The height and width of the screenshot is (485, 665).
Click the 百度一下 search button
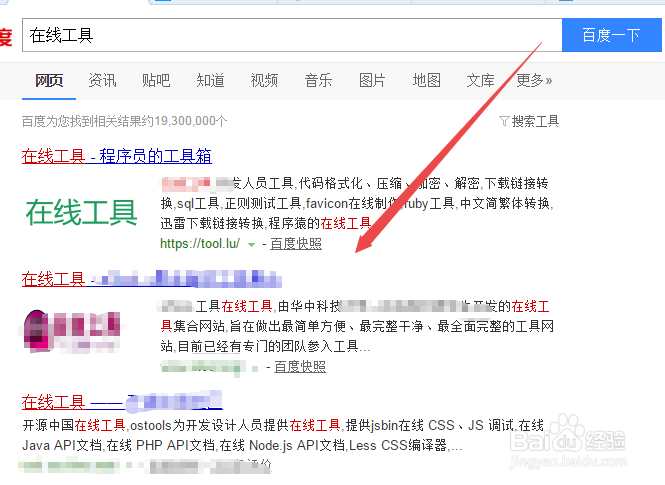(611, 35)
